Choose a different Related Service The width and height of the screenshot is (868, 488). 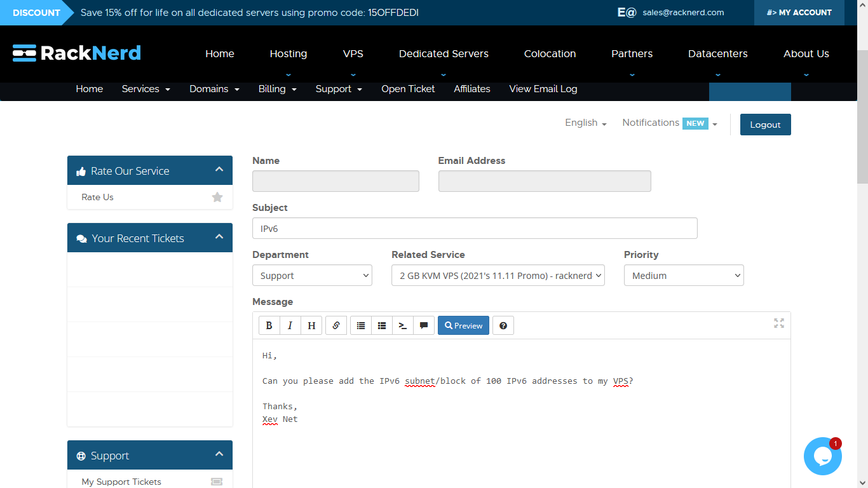pos(498,276)
